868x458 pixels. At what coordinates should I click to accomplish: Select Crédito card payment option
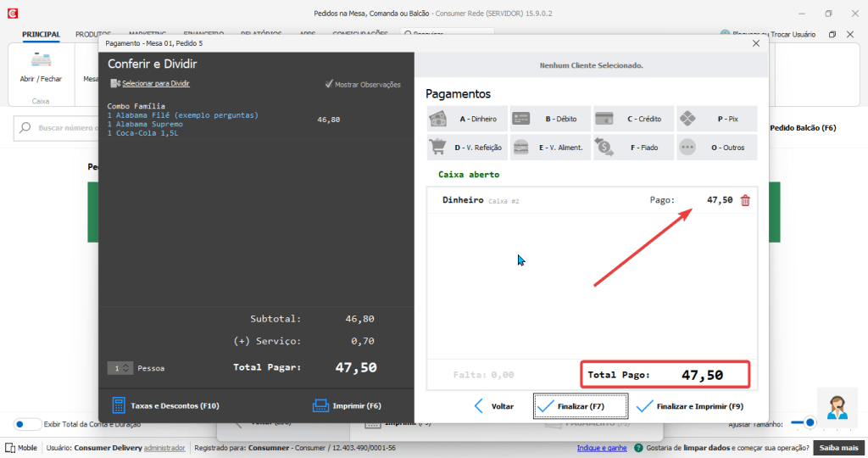[x=632, y=120]
